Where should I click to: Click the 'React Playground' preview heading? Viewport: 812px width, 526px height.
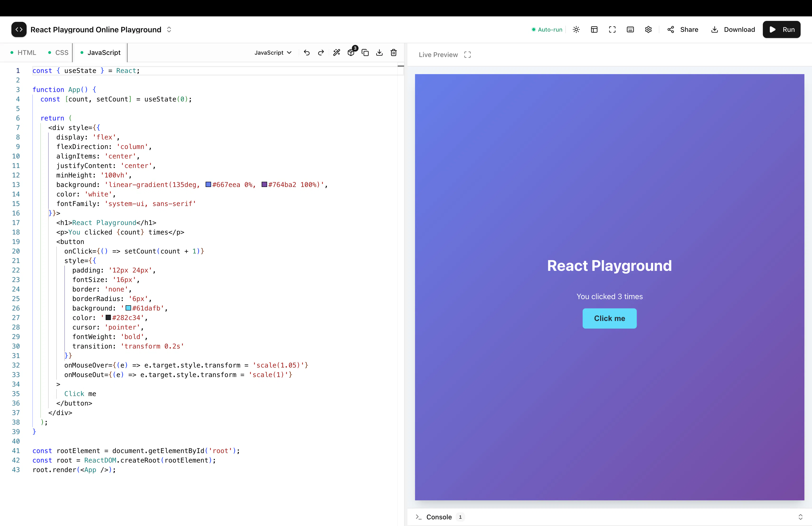click(x=610, y=266)
